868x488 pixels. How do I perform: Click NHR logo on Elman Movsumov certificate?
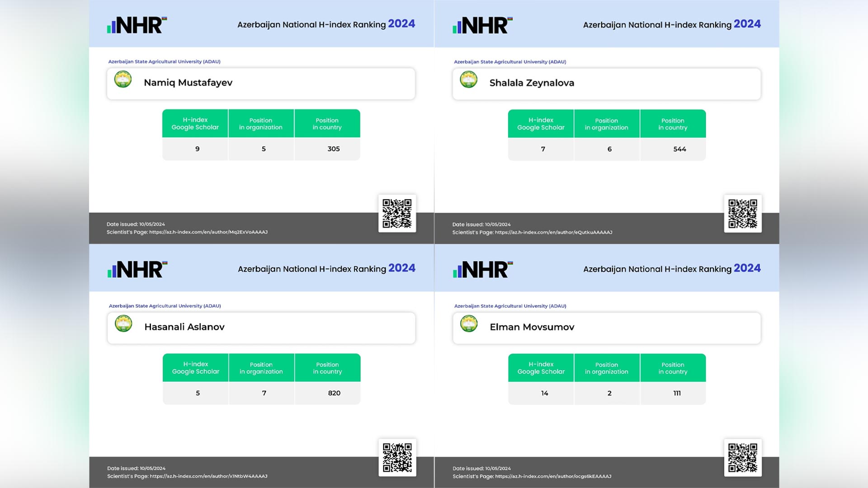point(483,269)
